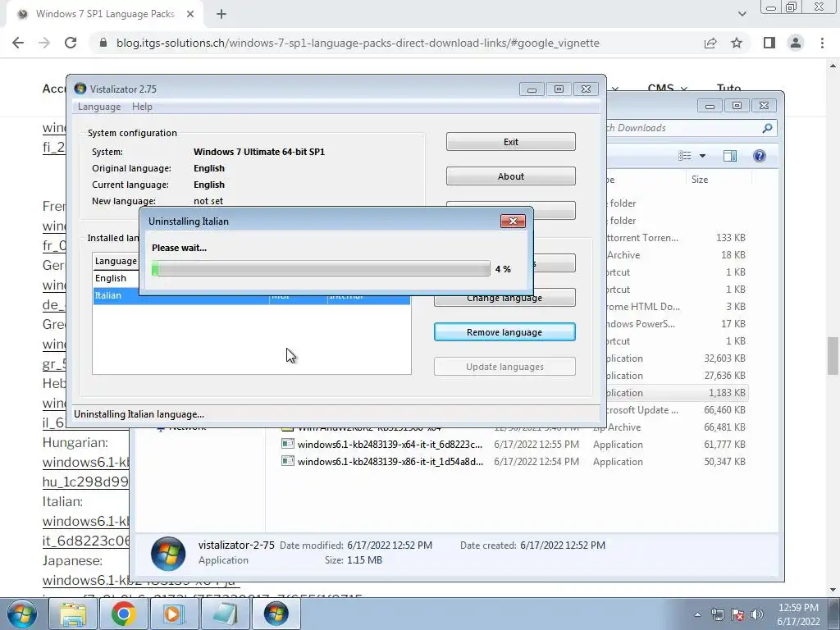This screenshot has height=630, width=840.
Task: Open Chrome from the taskbar
Action: [x=123, y=614]
